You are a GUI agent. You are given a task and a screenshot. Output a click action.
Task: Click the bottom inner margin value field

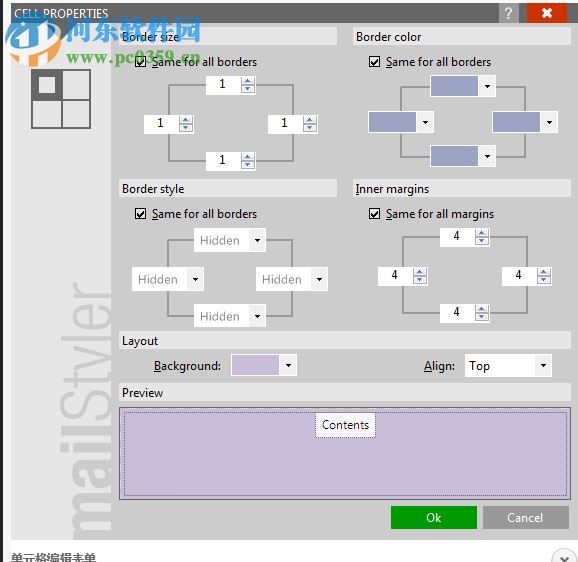tap(457, 313)
